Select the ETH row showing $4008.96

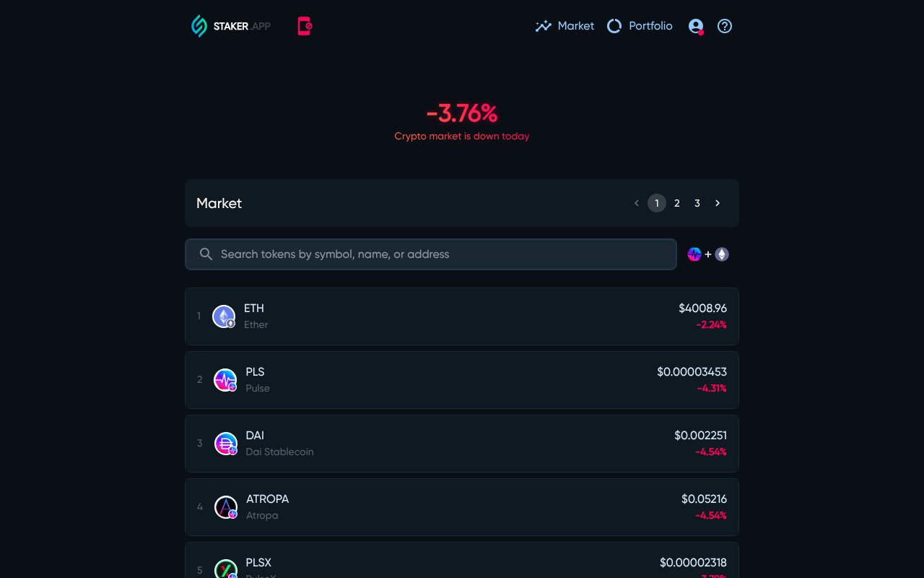tap(462, 316)
